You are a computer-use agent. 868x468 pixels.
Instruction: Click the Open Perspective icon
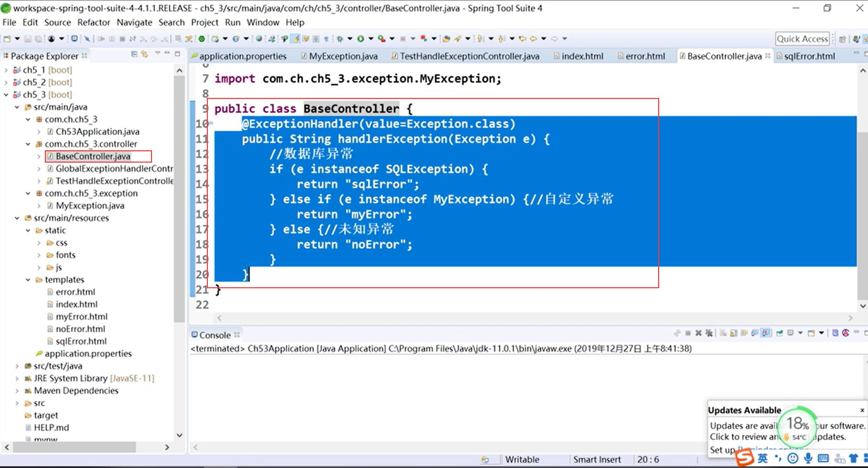(x=842, y=39)
